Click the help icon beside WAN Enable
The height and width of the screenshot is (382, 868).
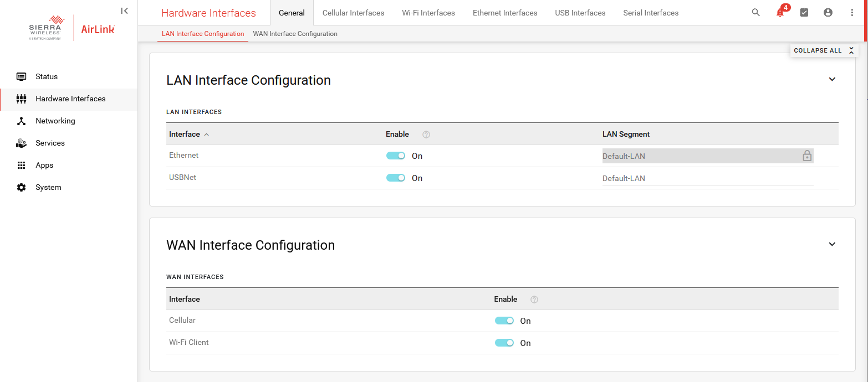[534, 300]
